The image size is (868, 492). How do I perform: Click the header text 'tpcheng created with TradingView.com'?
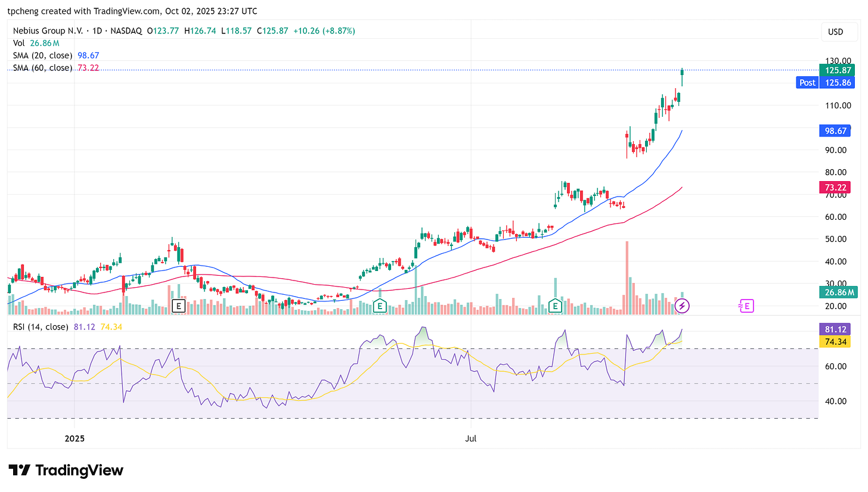[x=85, y=11]
